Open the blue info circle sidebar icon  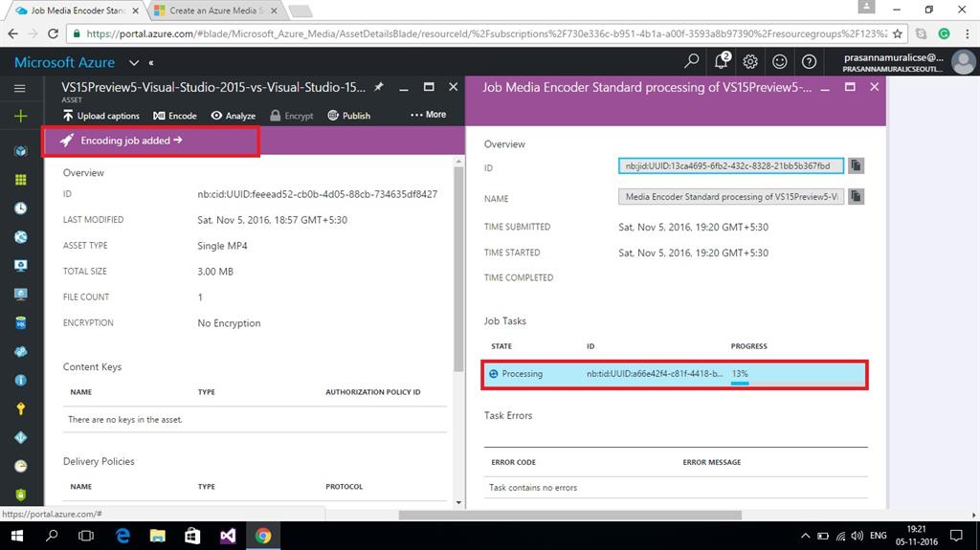pos(21,380)
